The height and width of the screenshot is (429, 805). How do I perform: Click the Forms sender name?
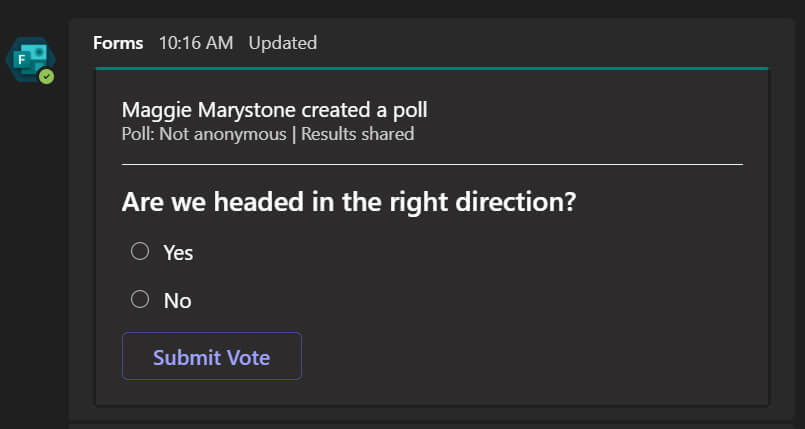tap(118, 43)
